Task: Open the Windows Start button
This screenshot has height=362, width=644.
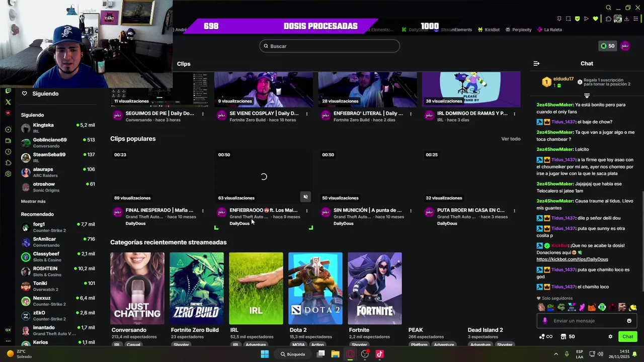Action: 265,354
